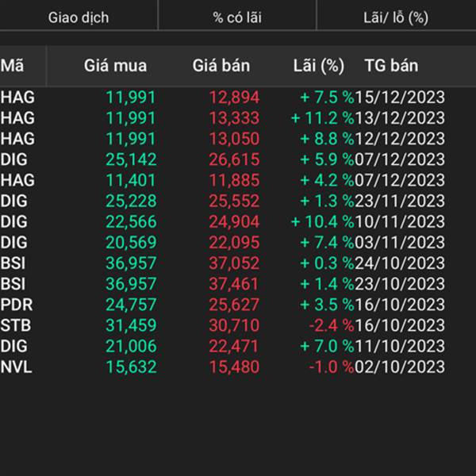Select the date 23/10/2023
Viewport: 476px width, 476px height.
(400, 284)
